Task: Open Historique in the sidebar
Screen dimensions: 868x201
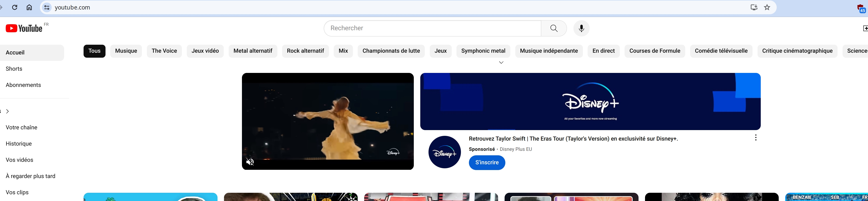Action: tap(19, 144)
